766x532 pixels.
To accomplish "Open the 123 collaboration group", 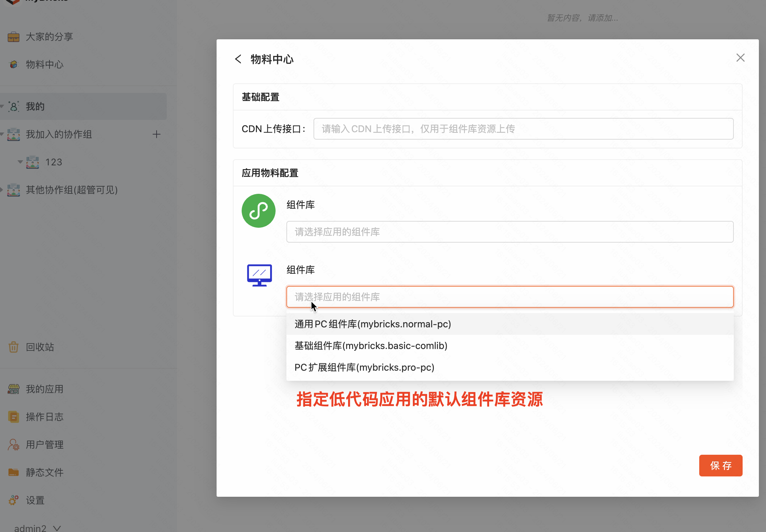I will [54, 162].
